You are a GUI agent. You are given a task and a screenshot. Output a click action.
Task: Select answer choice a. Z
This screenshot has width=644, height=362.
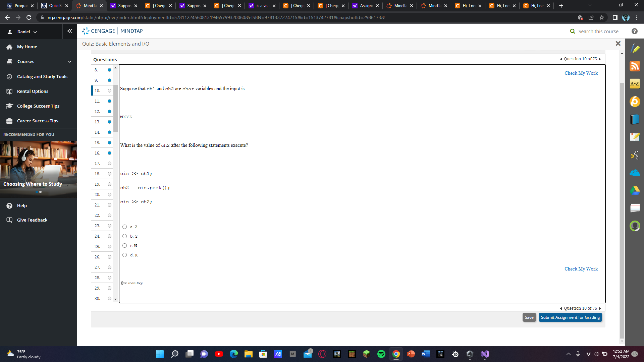pos(124,227)
